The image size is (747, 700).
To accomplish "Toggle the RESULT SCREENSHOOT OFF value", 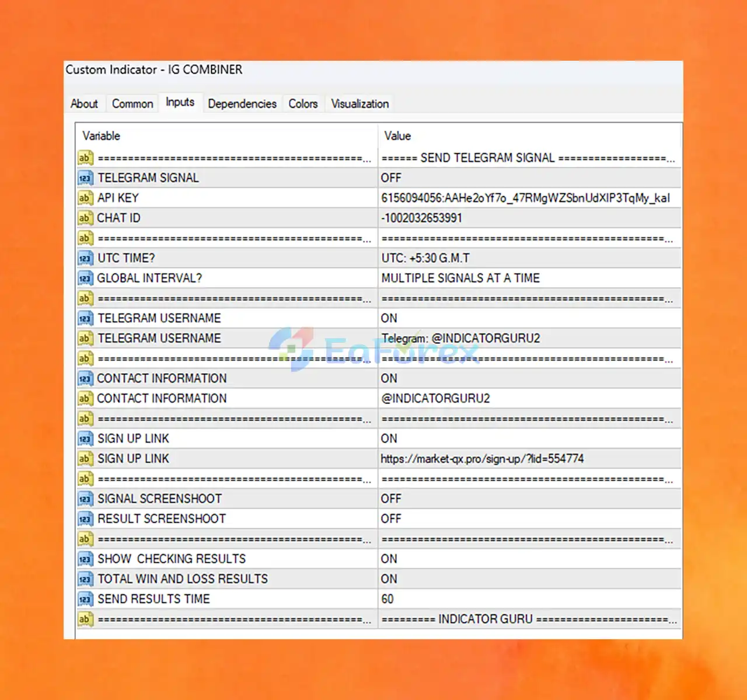I will 529,518.
